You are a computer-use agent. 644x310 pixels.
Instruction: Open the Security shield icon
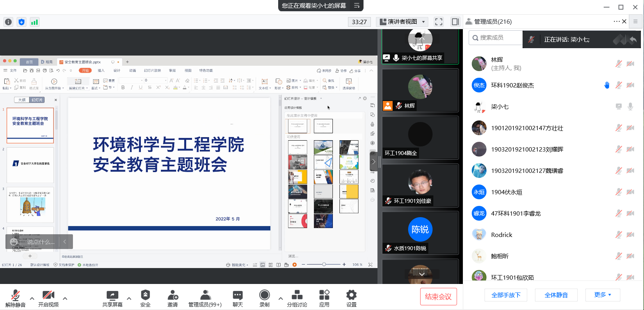145,296
